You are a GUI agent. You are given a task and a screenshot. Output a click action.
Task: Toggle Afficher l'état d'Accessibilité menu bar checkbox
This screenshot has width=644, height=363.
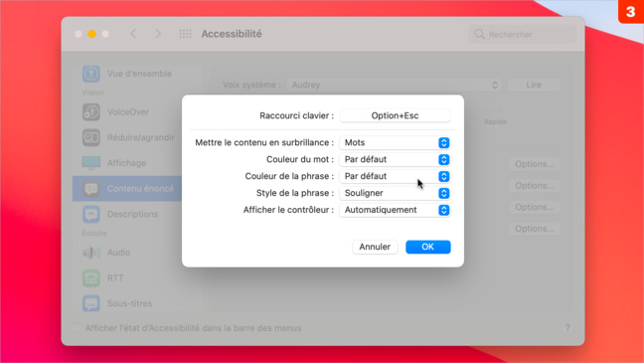(77, 328)
